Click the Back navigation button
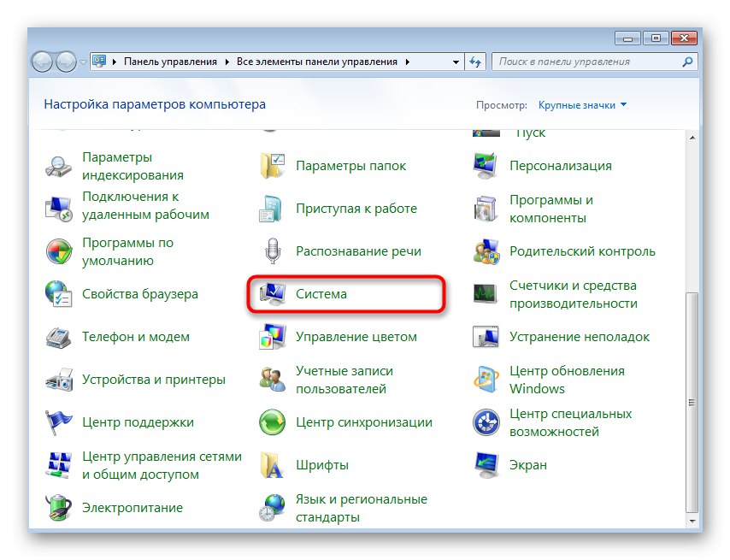 42,62
